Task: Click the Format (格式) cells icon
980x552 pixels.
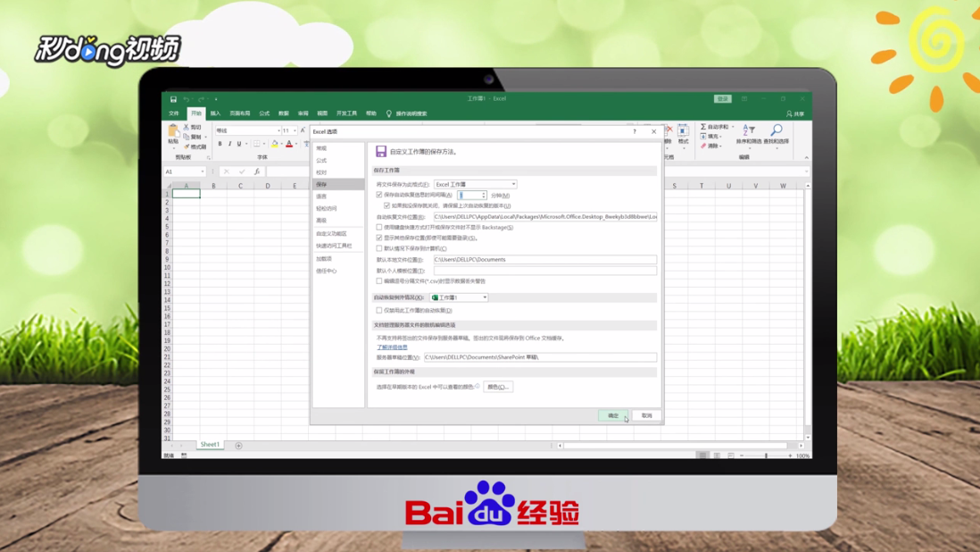Action: pos(683,130)
